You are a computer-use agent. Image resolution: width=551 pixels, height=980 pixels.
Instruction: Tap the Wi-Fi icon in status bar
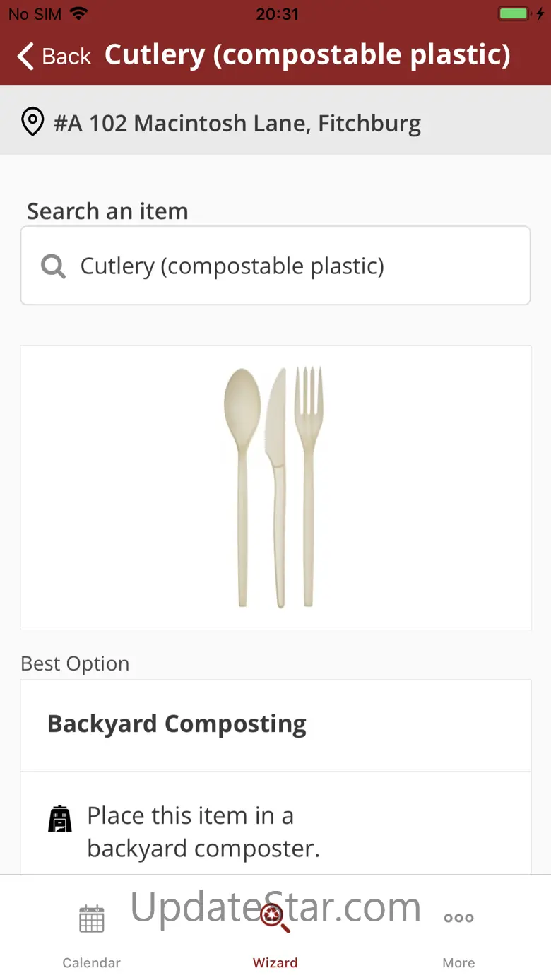[79, 13]
